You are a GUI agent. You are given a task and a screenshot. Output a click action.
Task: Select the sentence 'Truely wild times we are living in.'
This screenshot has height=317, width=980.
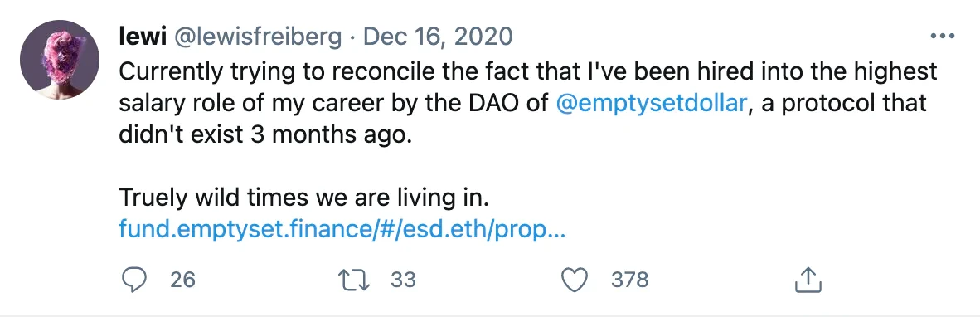[303, 198]
